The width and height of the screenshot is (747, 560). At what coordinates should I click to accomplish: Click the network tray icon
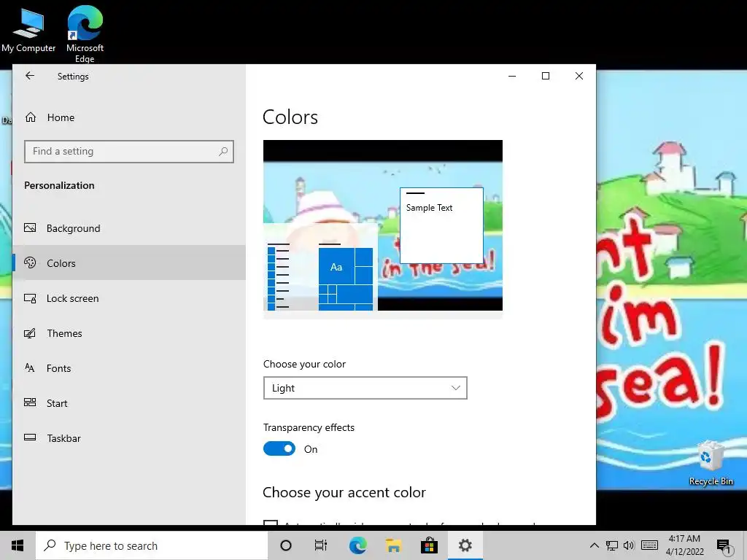click(x=612, y=545)
